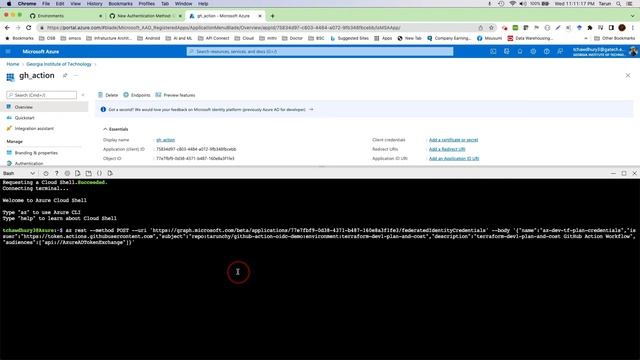Open Azure help question mark in header

[x=547, y=51]
